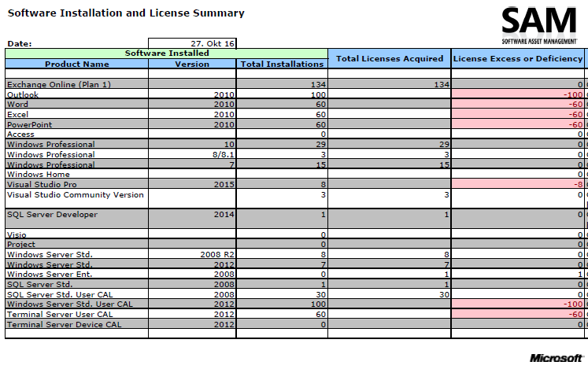Screen dimensions: 588x369
Task: Click the Terminal Server User CAL cell
Action: [x=77, y=314]
